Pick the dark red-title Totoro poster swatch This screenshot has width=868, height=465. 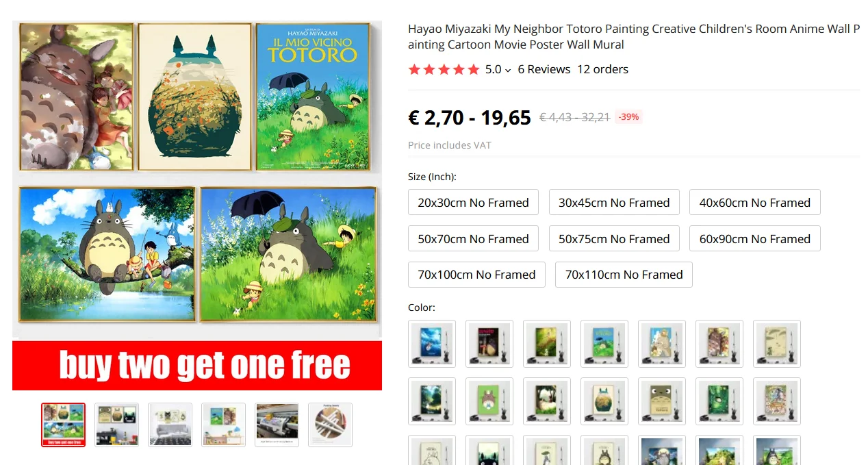pyautogui.click(x=489, y=344)
